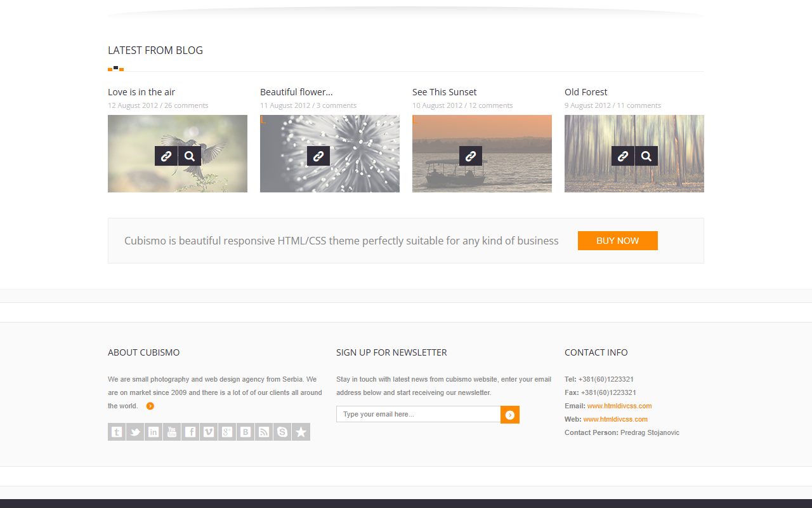Open the Skype social icon
Viewport: 812px width, 508px height.
(x=282, y=432)
